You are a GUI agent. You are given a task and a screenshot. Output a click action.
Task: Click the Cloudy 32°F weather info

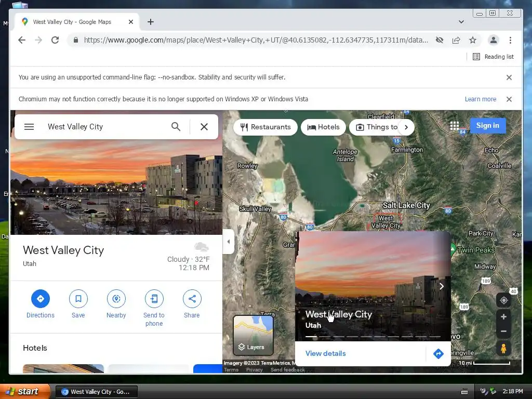[188, 259]
